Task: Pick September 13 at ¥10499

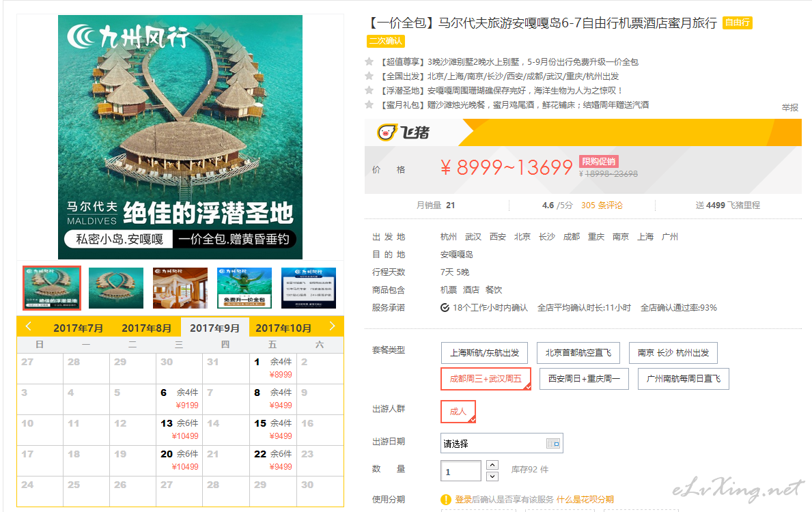Action: click(180, 429)
